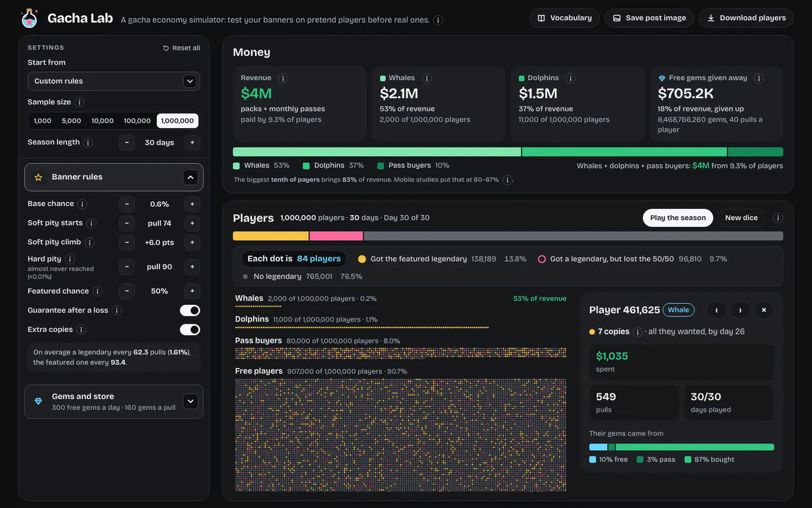Click Download players

tap(746, 18)
